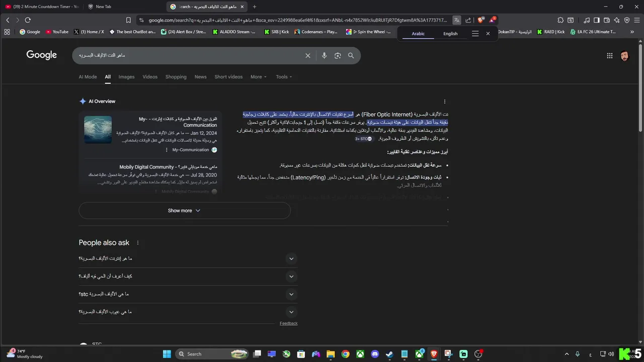Open the Brave VPN shield icon
This screenshot has height=362, width=644.
click(x=627, y=20)
